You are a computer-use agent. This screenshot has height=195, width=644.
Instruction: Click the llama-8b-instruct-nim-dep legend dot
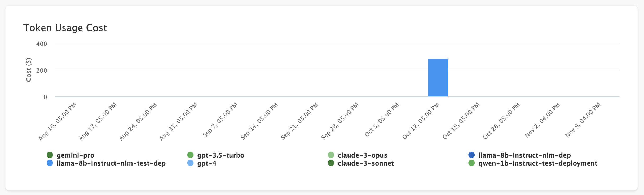pos(471,155)
